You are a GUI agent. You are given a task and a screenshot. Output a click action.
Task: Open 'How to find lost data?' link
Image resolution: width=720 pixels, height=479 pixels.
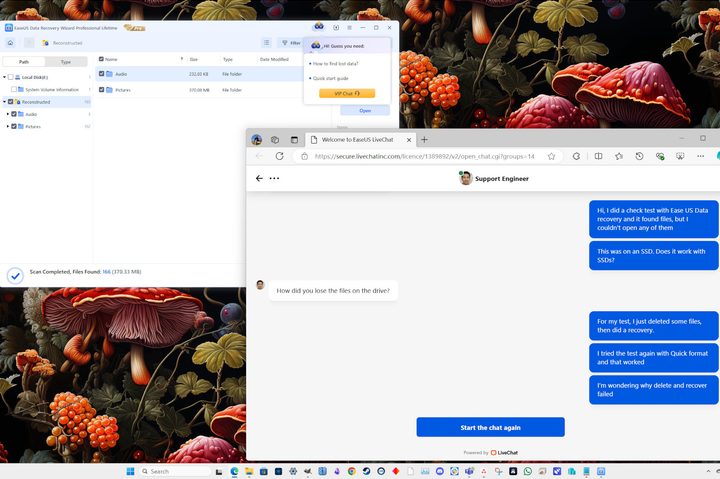[336, 64]
